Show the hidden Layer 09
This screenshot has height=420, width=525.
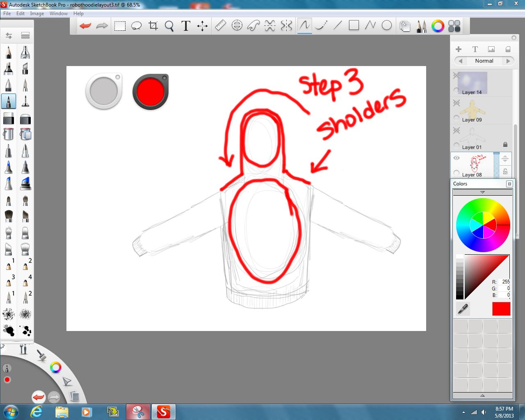[457, 103]
